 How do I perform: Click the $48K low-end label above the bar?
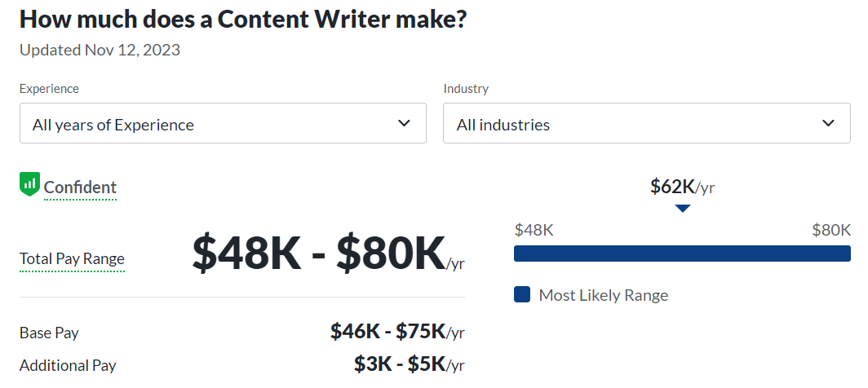click(534, 230)
